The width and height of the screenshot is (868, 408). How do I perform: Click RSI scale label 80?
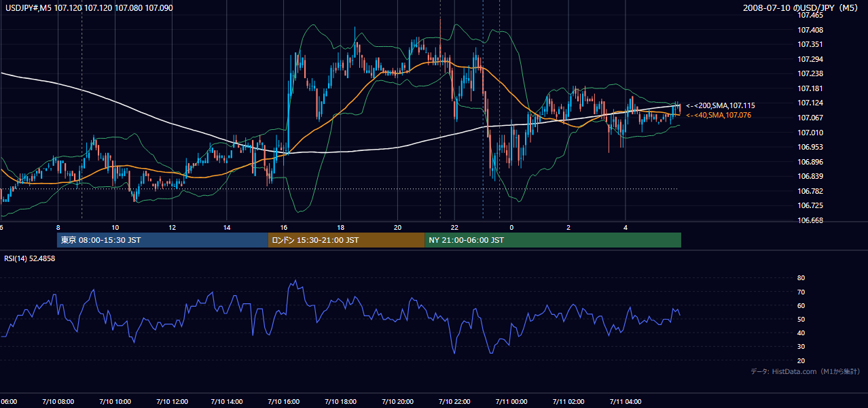point(801,278)
